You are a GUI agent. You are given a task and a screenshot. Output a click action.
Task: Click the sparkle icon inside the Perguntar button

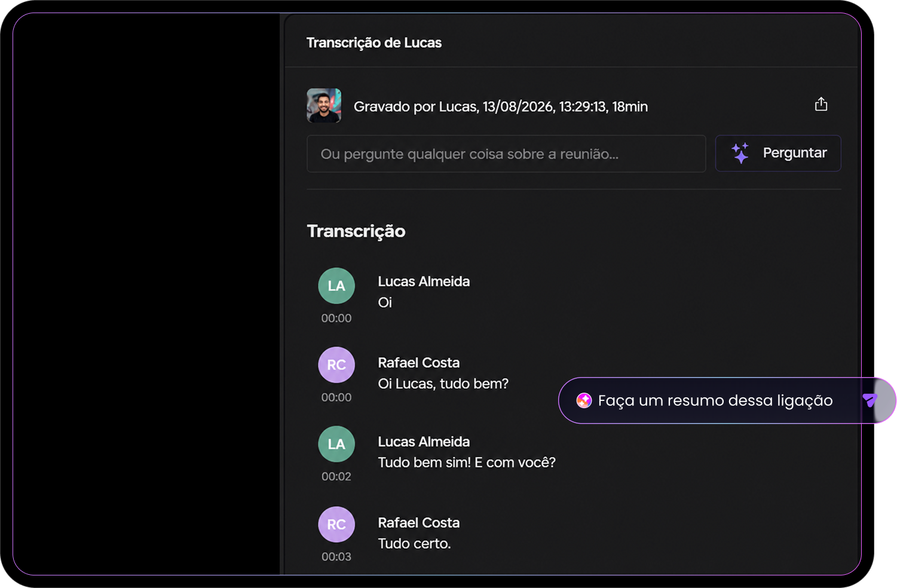(x=740, y=153)
